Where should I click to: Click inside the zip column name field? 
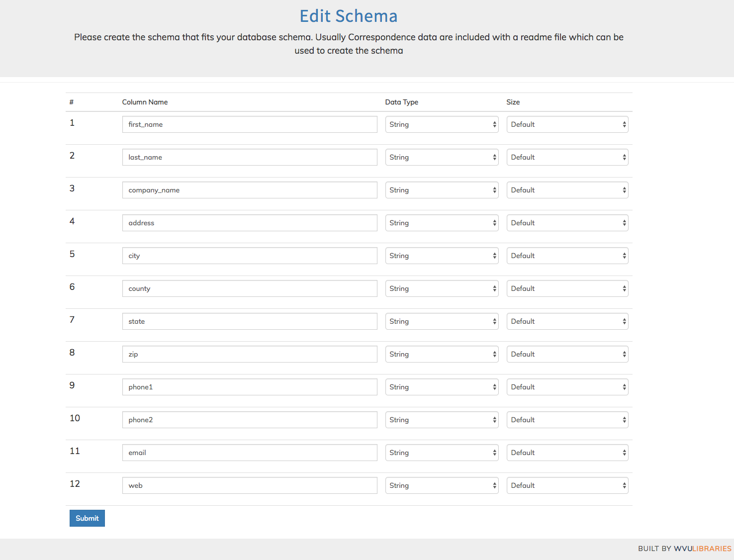pos(249,354)
